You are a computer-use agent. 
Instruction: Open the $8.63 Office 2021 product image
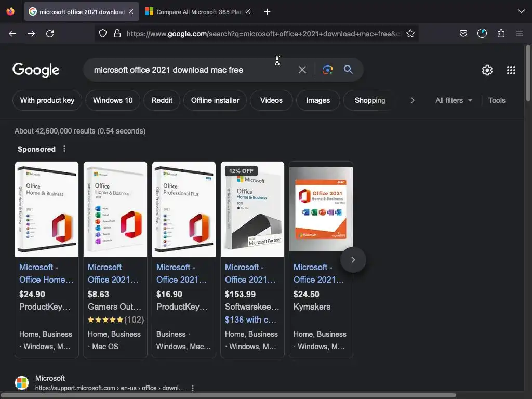115,209
